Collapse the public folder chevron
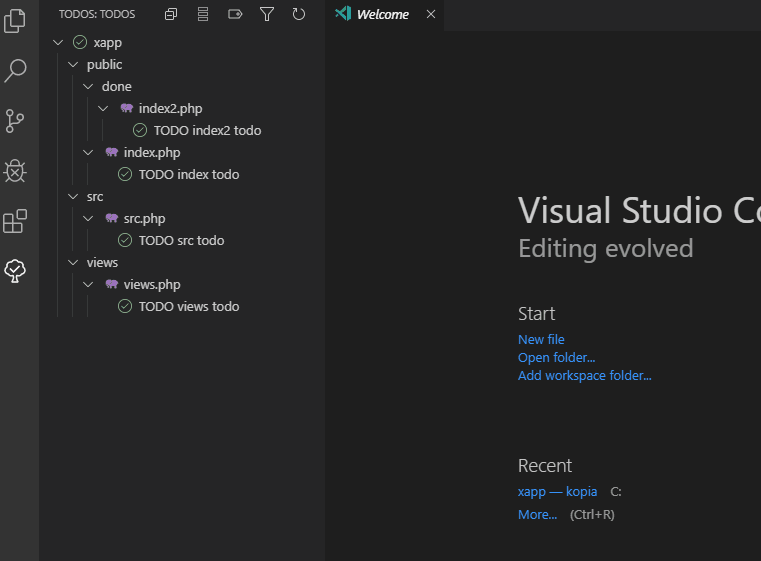Screen dimensions: 761x561 [73, 65]
